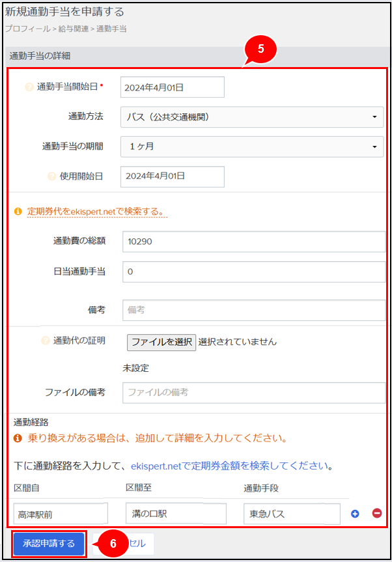Click the orange info icon beside 定期券代 link
This screenshot has height=562, width=392.
[18, 212]
